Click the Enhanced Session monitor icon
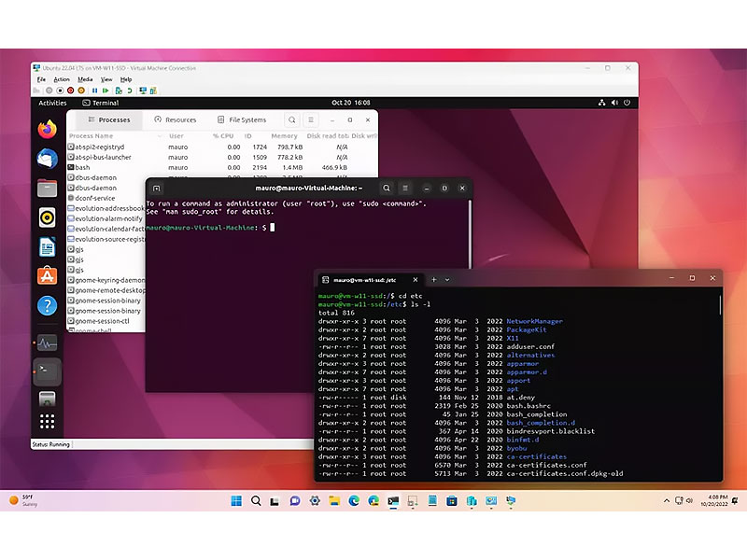 coord(143,91)
